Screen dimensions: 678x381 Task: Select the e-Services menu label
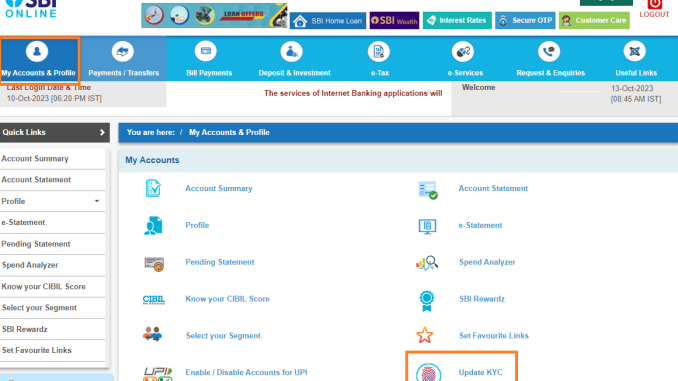pyautogui.click(x=465, y=73)
